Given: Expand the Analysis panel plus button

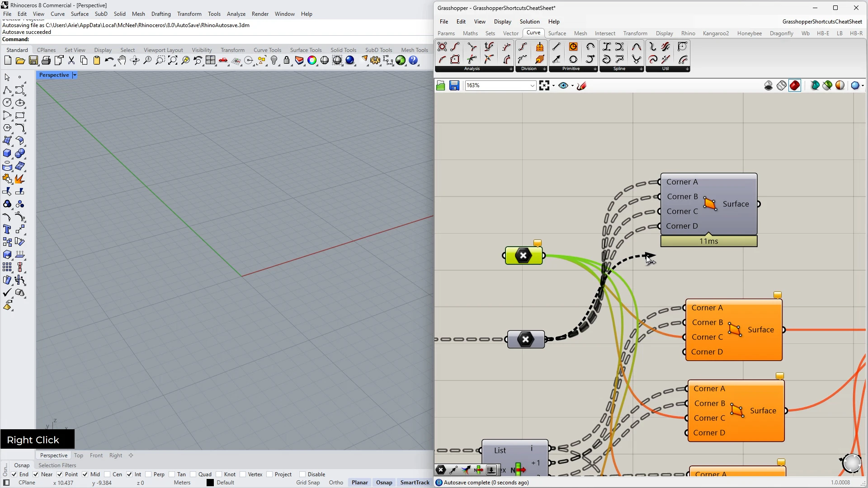Looking at the screenshot, I should pyautogui.click(x=511, y=69).
